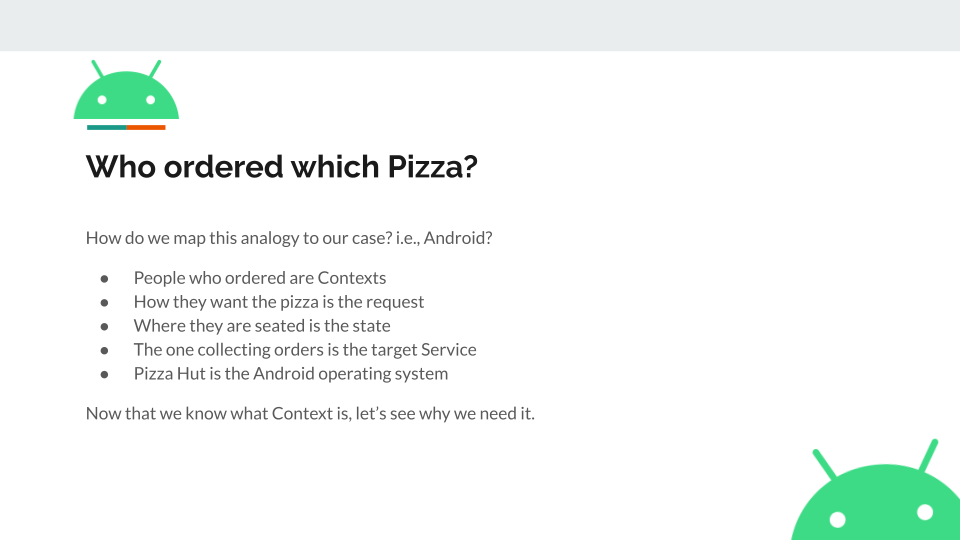The height and width of the screenshot is (540, 960).
Task: Click the bullet dot beside 'Where they are seated'
Action: click(105, 326)
